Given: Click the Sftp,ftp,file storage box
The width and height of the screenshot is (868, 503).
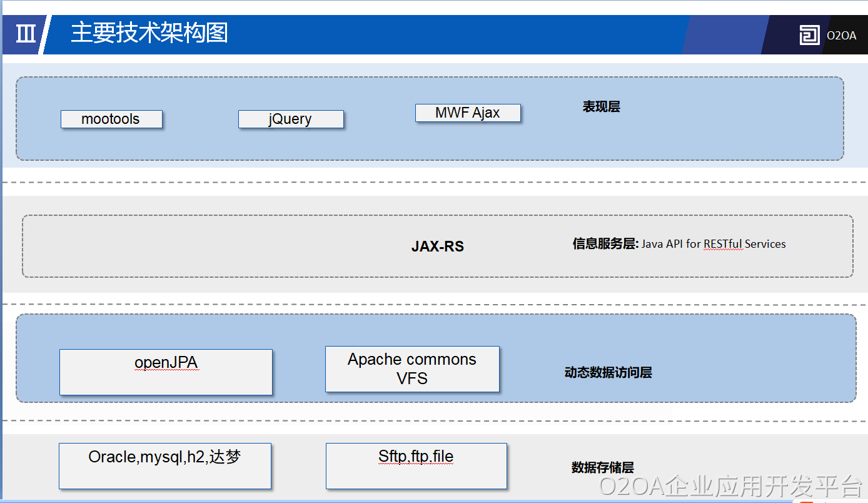Looking at the screenshot, I should tap(416, 465).
